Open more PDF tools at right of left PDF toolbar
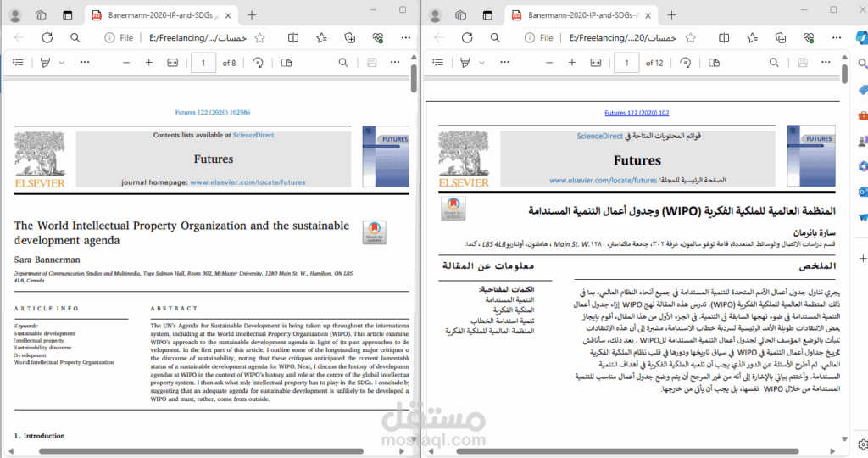 tap(395, 63)
